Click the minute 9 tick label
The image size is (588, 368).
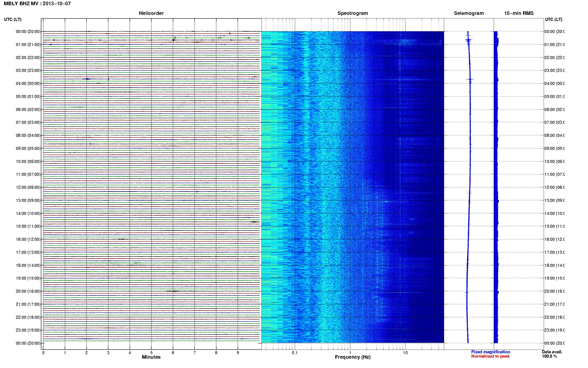238,353
